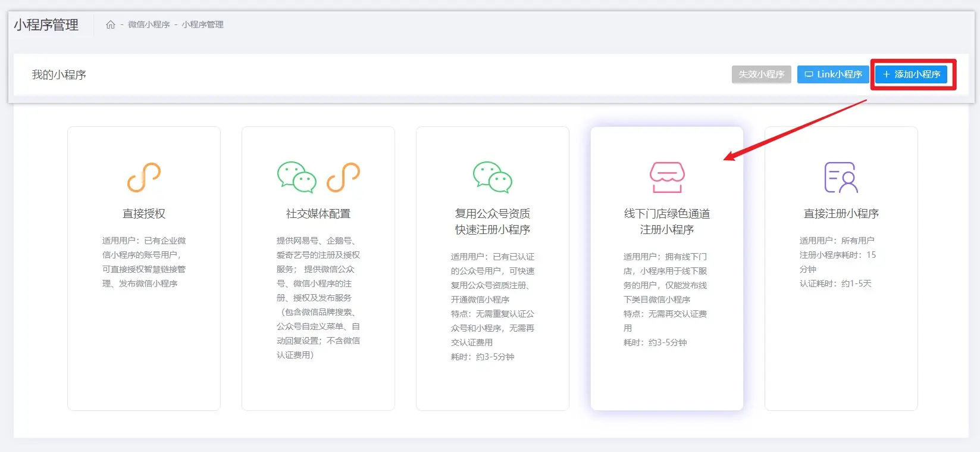
Task: Select the 直接授权 card title
Action: (144, 214)
